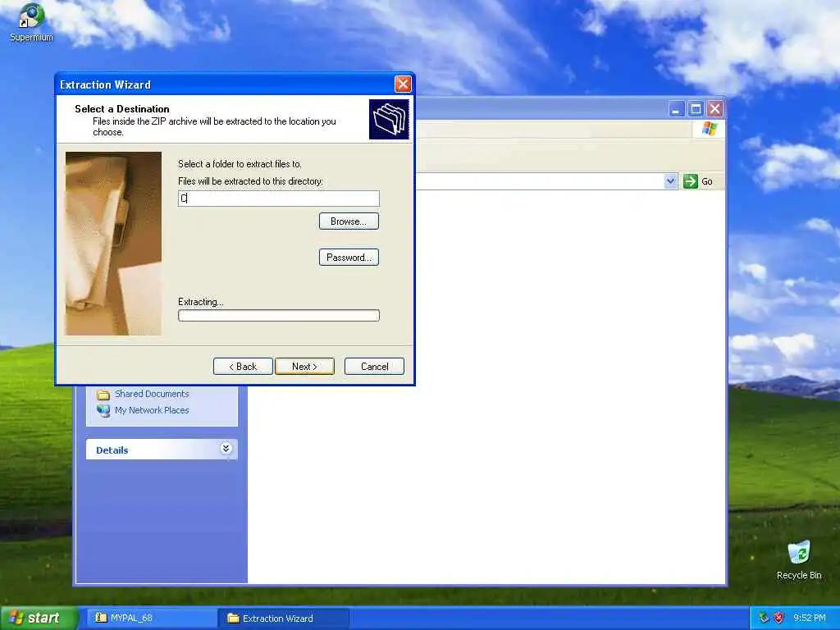Cancel the Extraction Wizard
Image resolution: width=840 pixels, height=630 pixels.
(x=374, y=367)
